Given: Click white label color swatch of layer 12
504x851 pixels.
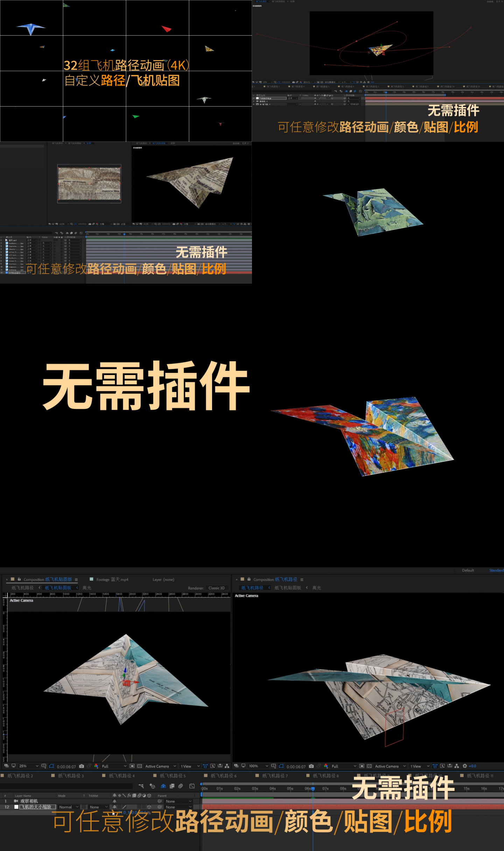Looking at the screenshot, I should pos(16,807).
